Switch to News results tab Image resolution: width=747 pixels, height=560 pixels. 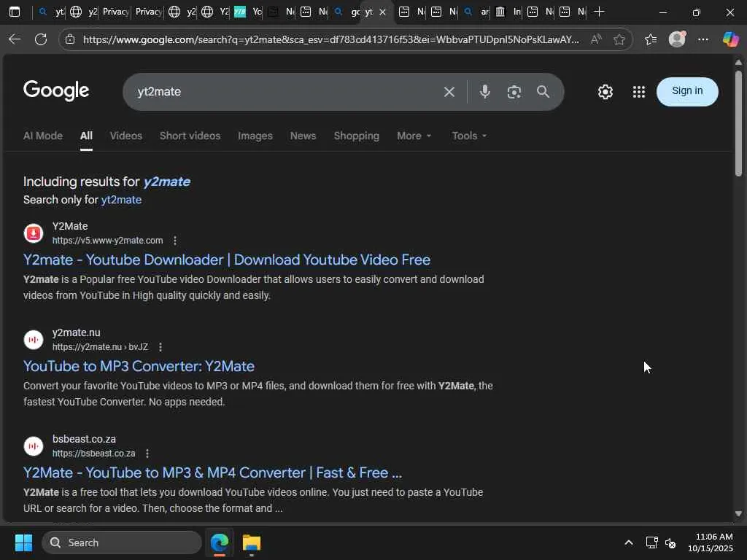[303, 136]
